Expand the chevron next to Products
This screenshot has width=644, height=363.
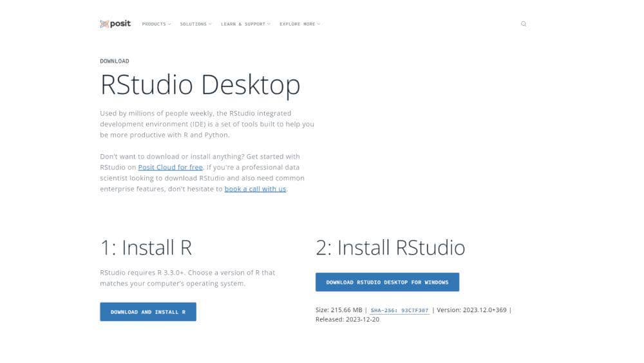[170, 24]
